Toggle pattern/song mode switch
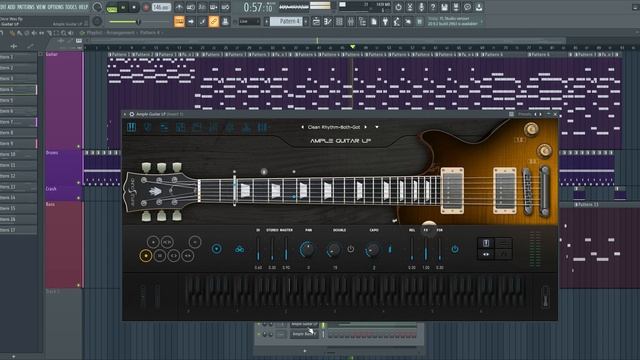This screenshot has height=360, width=640. (x=111, y=8)
